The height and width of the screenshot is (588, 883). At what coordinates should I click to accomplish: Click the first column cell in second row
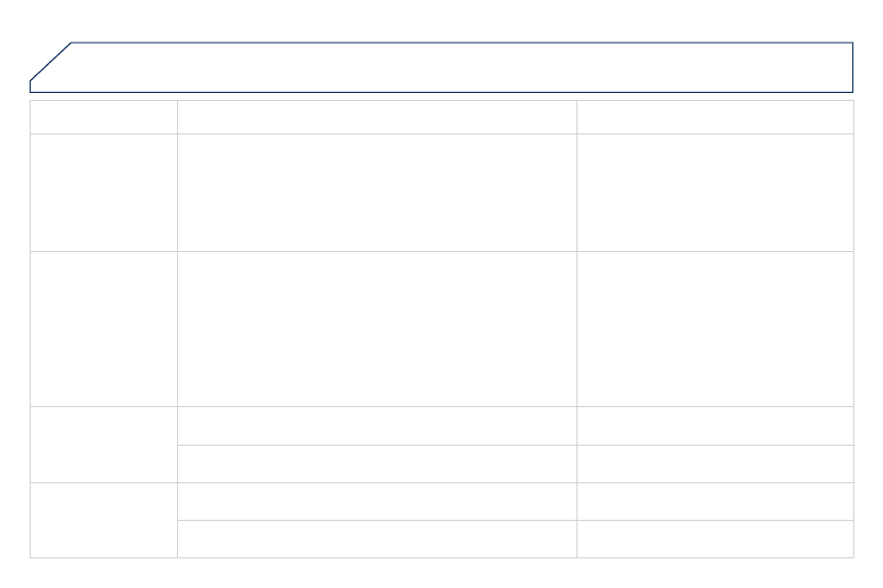104,193
